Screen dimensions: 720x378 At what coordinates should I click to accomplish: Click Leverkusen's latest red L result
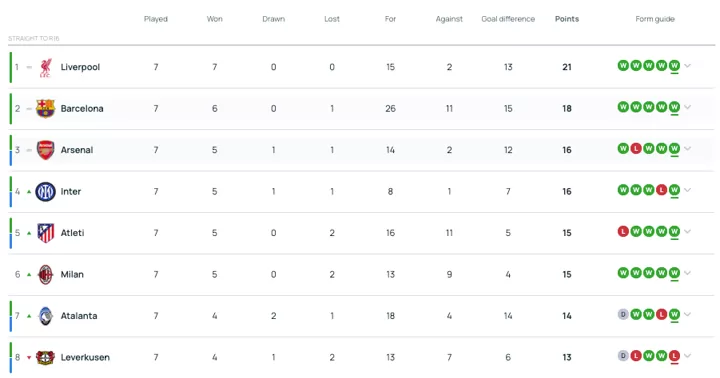(x=674, y=355)
